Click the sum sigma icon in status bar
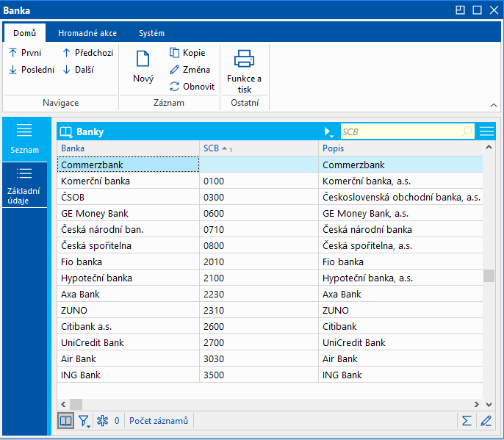Screen dimensions: 504x440 pyautogui.click(x=466, y=421)
